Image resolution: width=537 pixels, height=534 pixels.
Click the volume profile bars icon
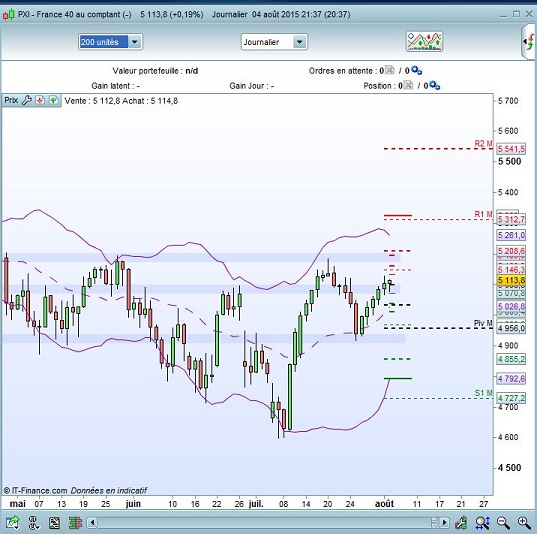tap(75, 523)
